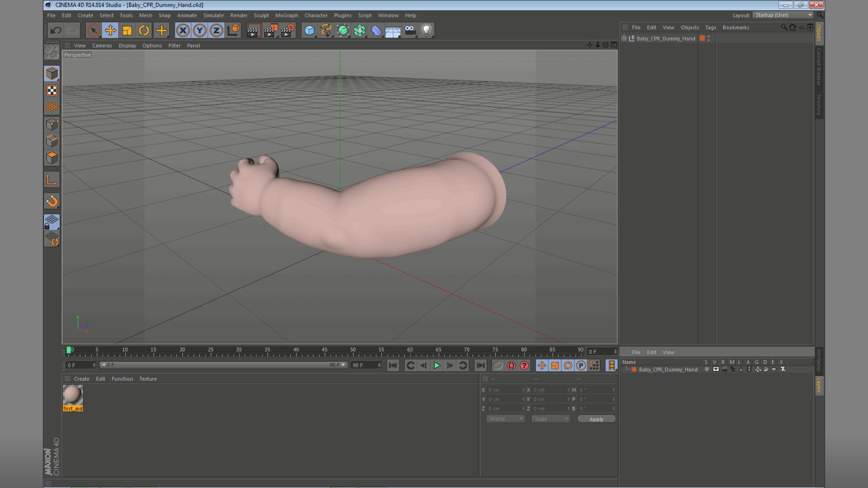Toggle the Z axis lock
The width and height of the screenshot is (868, 488).
[x=216, y=30]
